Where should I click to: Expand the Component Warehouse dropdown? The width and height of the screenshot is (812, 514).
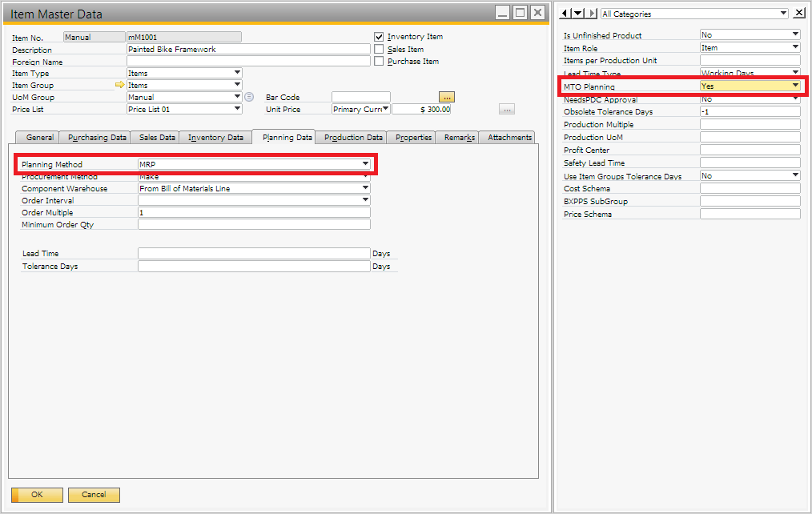click(x=365, y=189)
